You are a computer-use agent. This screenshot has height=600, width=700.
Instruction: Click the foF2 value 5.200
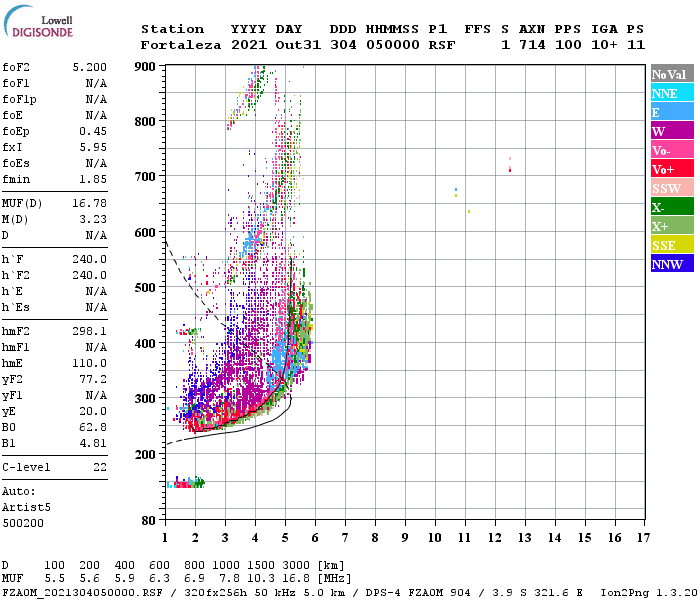coord(90,67)
